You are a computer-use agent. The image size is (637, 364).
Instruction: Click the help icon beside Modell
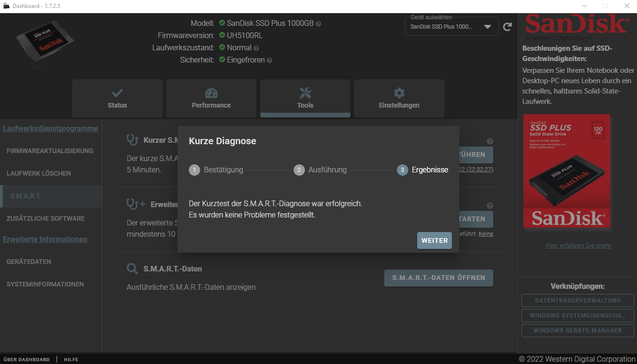point(318,23)
